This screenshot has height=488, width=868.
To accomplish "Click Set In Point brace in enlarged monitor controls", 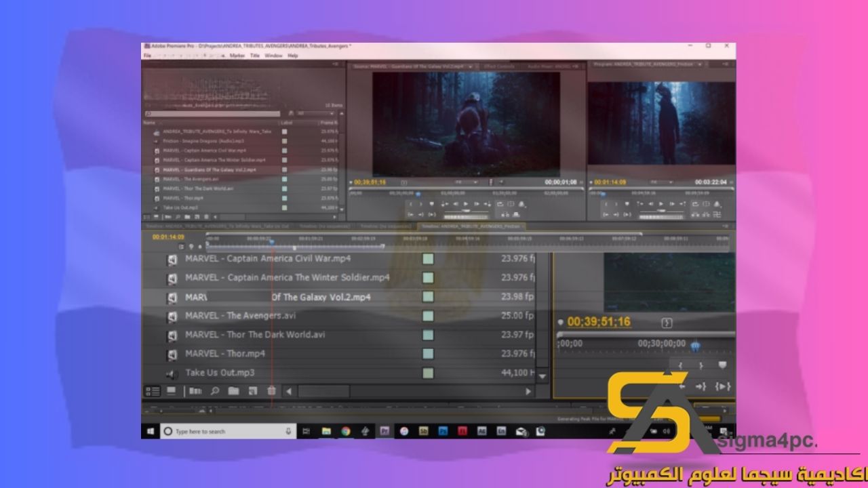I will pyautogui.click(x=680, y=365).
